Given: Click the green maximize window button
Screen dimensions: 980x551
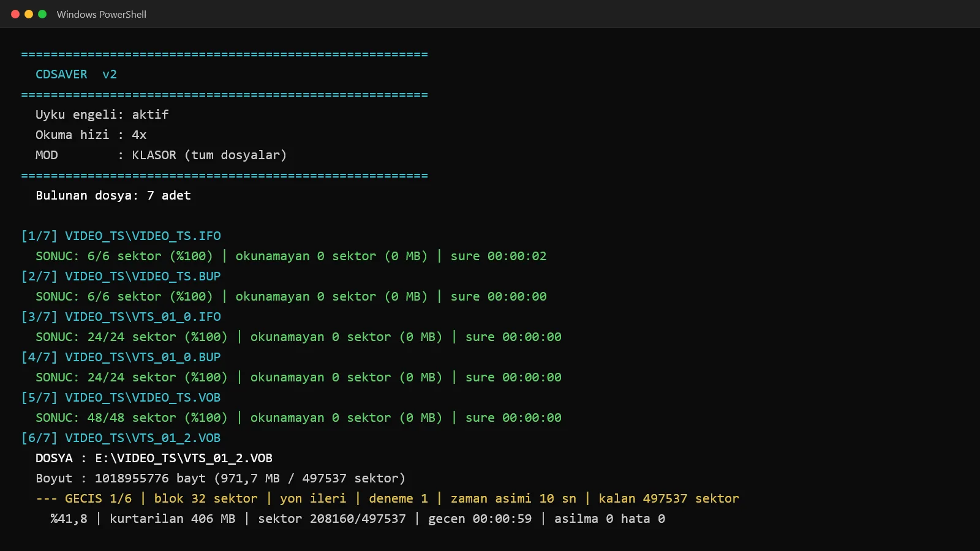Looking at the screenshot, I should 42,14.
